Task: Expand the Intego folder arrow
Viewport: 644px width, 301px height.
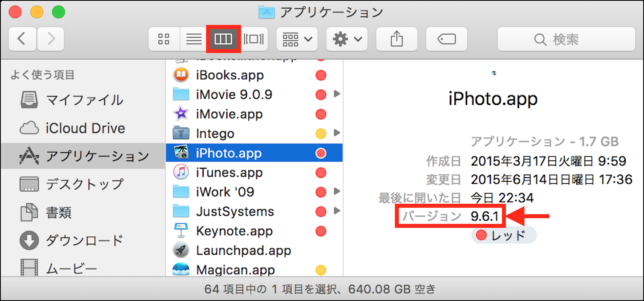Action: (337, 133)
